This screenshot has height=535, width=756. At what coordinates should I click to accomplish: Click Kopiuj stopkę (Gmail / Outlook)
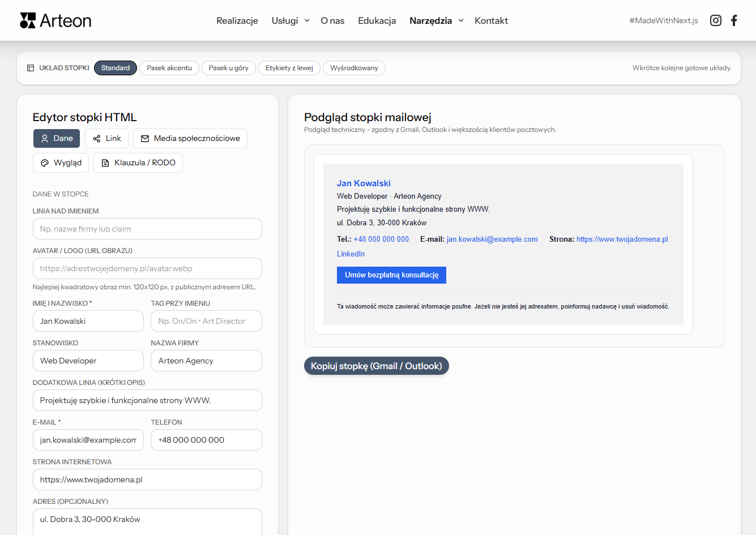376,366
